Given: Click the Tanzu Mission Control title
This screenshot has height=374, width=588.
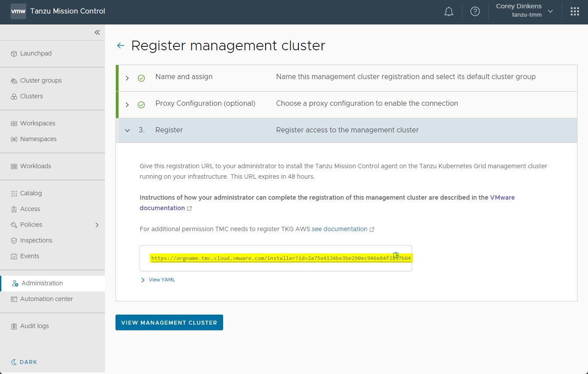Looking at the screenshot, I should point(68,11).
